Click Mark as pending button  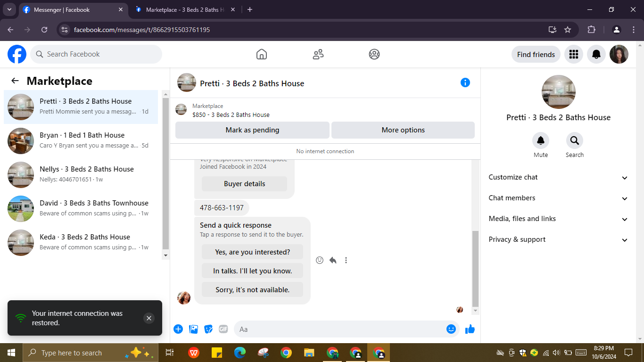tap(252, 130)
